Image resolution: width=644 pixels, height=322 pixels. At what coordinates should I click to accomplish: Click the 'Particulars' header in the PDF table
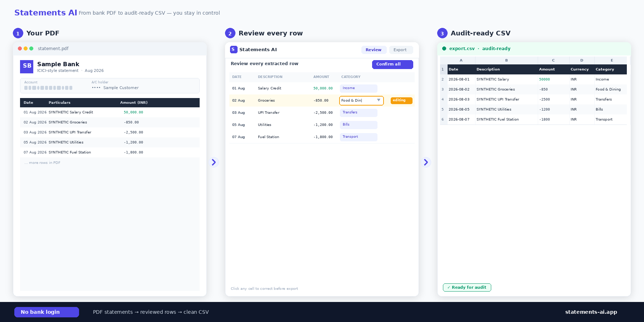(x=59, y=103)
